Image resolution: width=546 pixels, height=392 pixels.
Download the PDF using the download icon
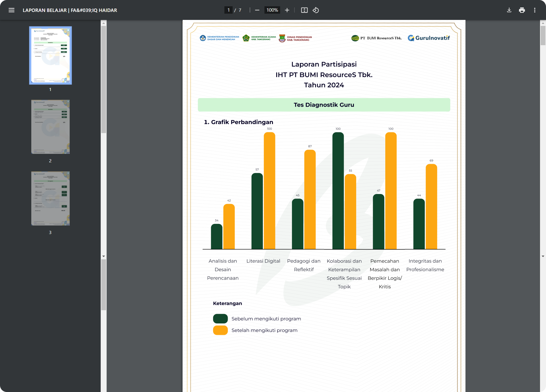tap(509, 10)
